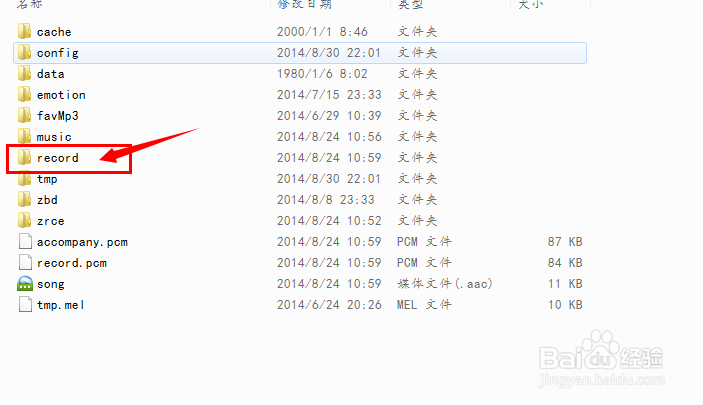Image resolution: width=703 pixels, height=405 pixels.
Task: Click the date '2014/6/24 20:26'
Action: 330,305
